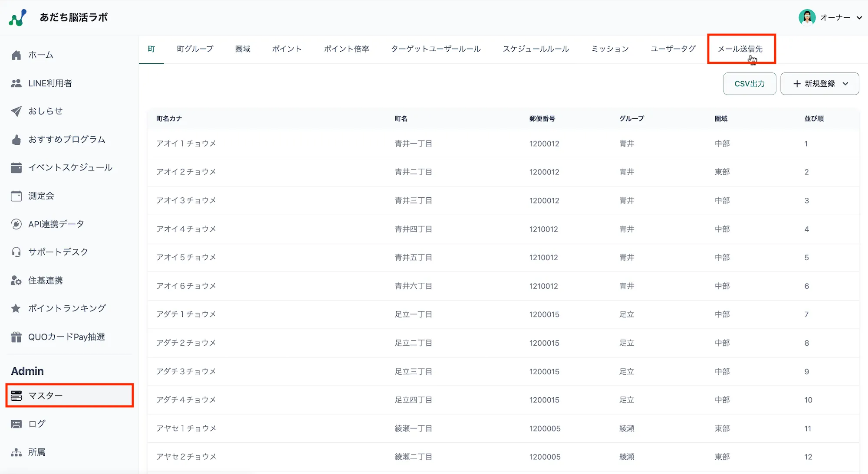
Task: Click the headset support desk icon
Action: click(x=16, y=252)
